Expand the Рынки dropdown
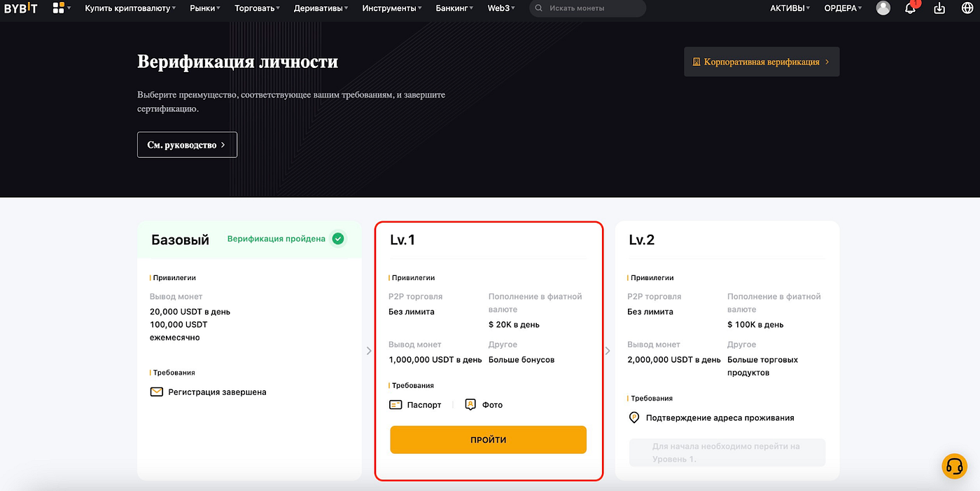This screenshot has height=491, width=980. 205,8
